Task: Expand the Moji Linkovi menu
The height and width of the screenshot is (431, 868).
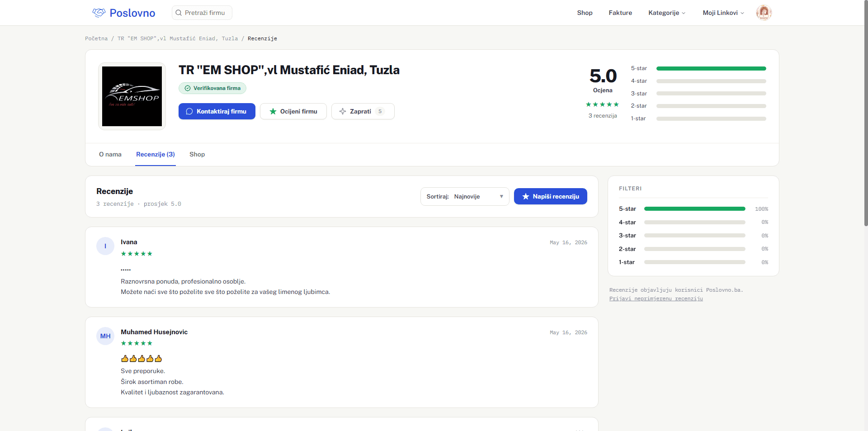Action: (723, 13)
